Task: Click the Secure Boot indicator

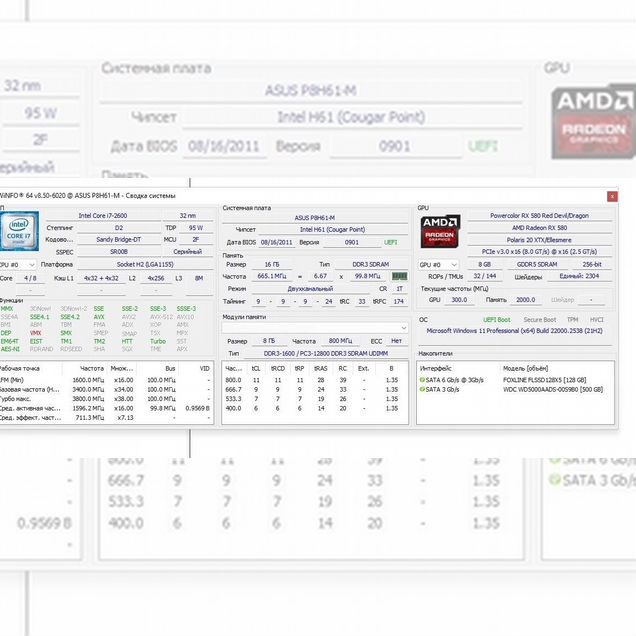Action: tap(539, 320)
